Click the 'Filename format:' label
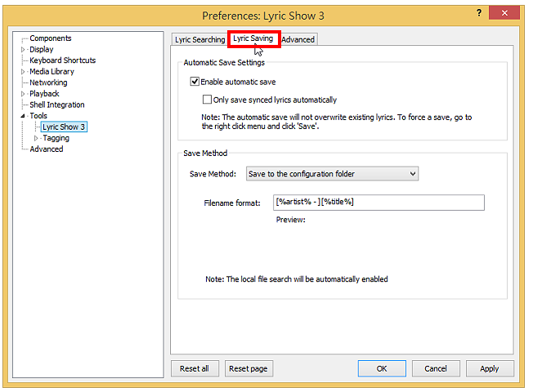 [x=232, y=203]
